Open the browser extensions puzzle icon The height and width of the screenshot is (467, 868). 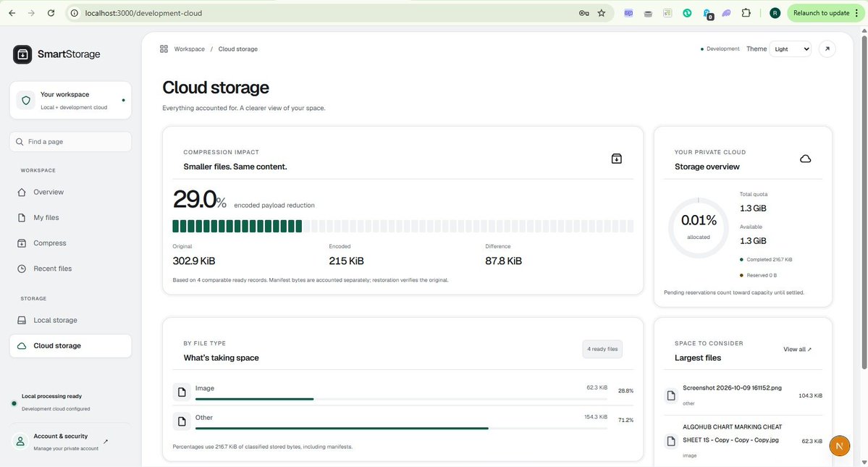pos(746,13)
